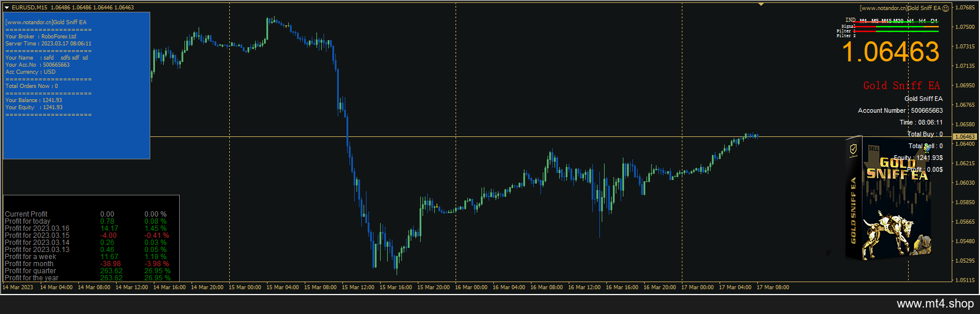Click the Equity : 1241.93$ readout
This screenshot has width=980, height=314.
(x=918, y=158)
